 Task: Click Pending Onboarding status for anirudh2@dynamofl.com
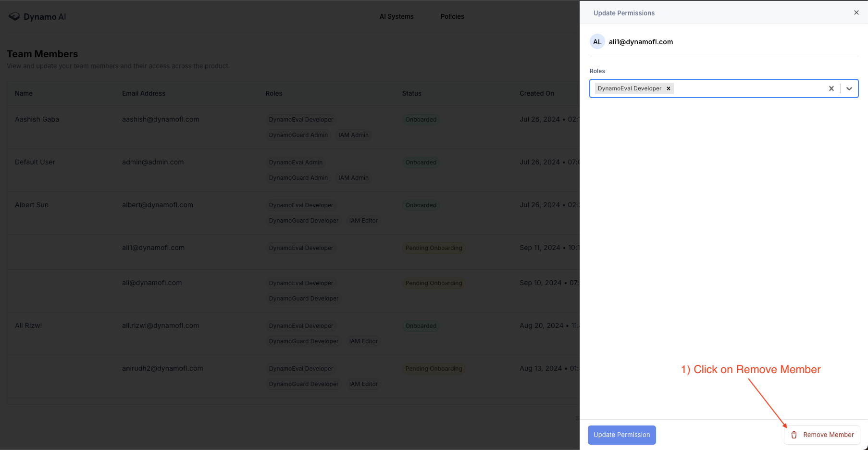(434, 369)
